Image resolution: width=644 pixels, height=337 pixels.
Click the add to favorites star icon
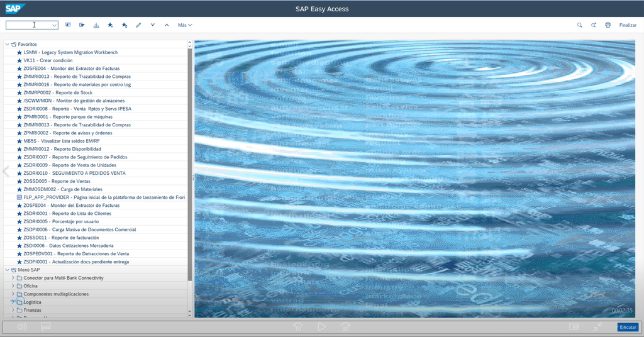pos(110,25)
